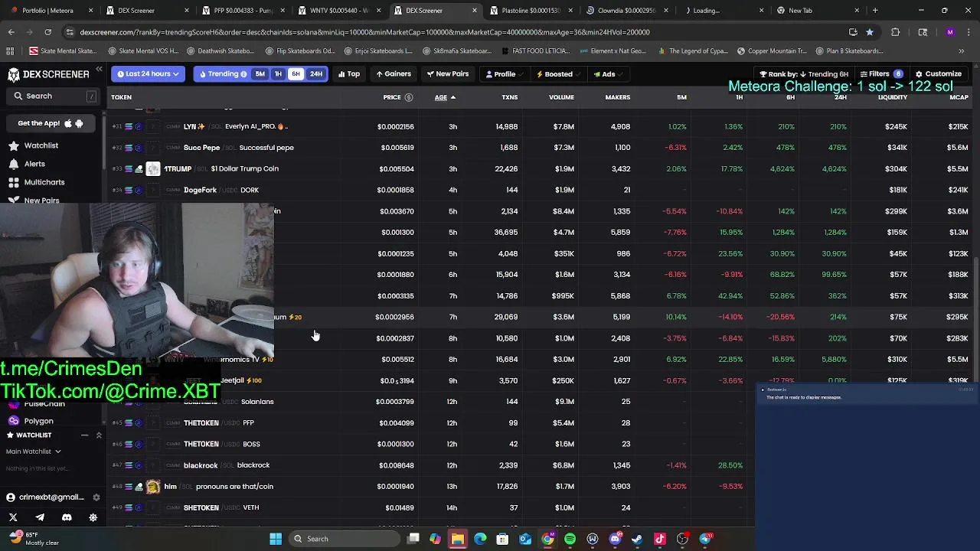Expand the Profile filter dropdown
The height and width of the screenshot is (551, 980).
pos(505,74)
